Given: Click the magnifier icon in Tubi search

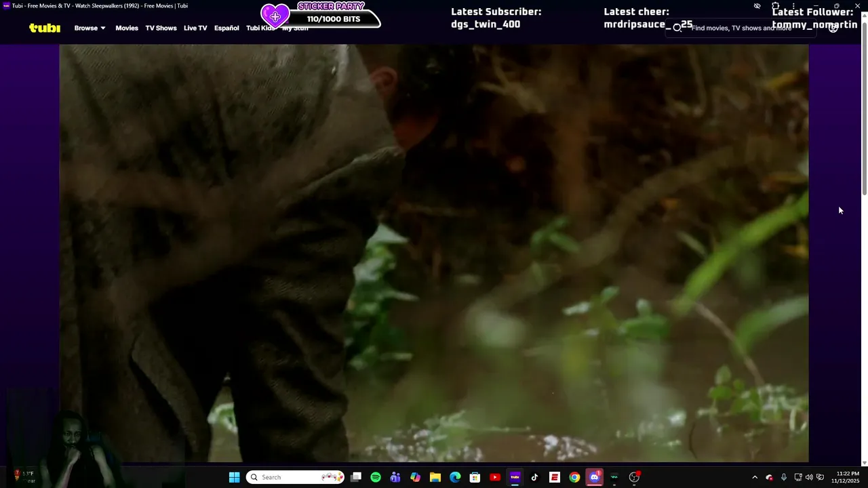Looking at the screenshot, I should (677, 28).
